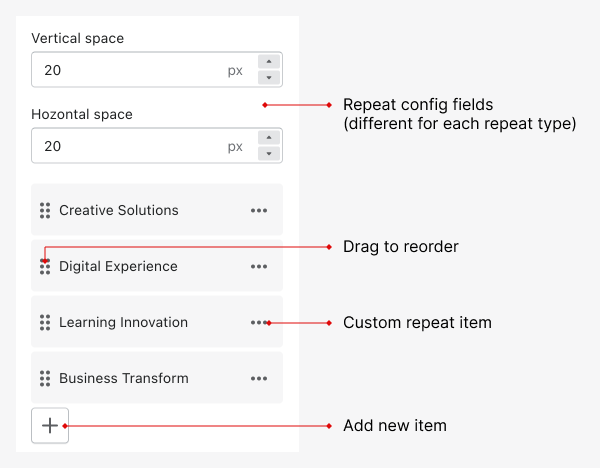Click drag handle for Business Transform
This screenshot has width=600, height=468.
[45, 378]
